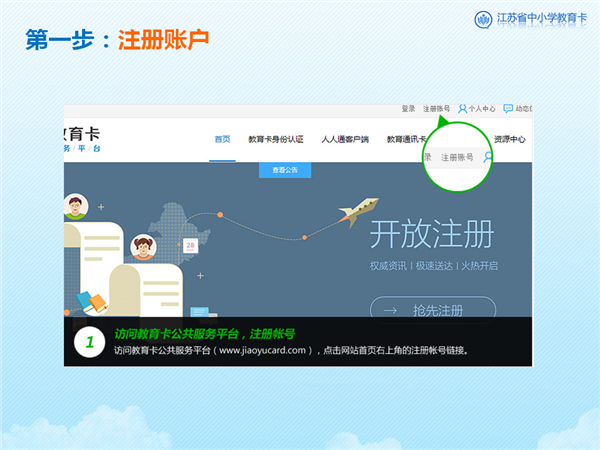Click the boy avatar picture
The height and width of the screenshot is (450, 600).
click(76, 206)
